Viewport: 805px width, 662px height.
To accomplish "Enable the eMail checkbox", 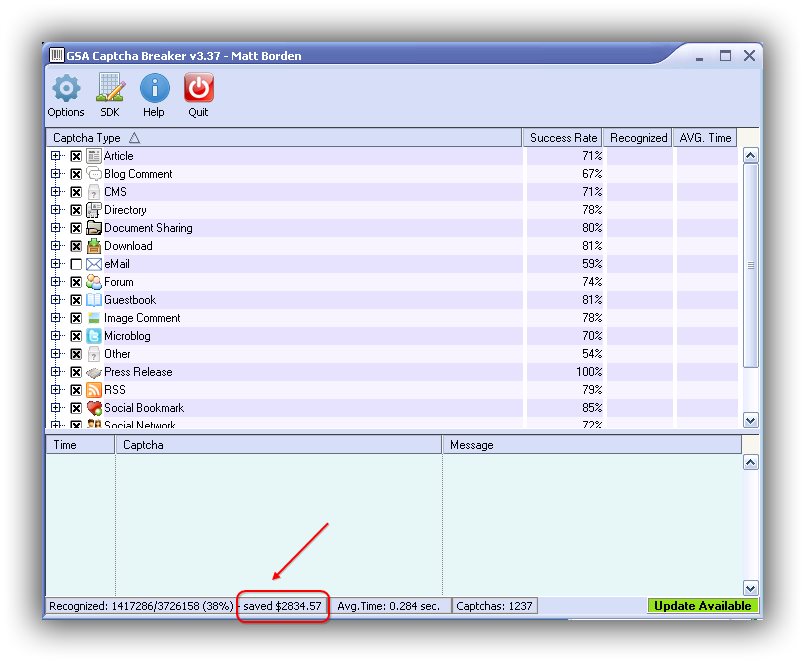I will point(76,264).
